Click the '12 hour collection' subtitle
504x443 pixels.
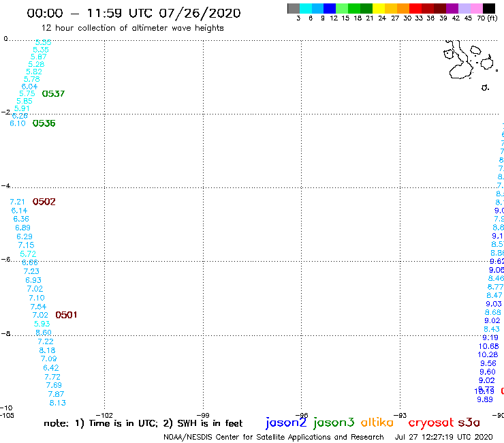pos(132,28)
